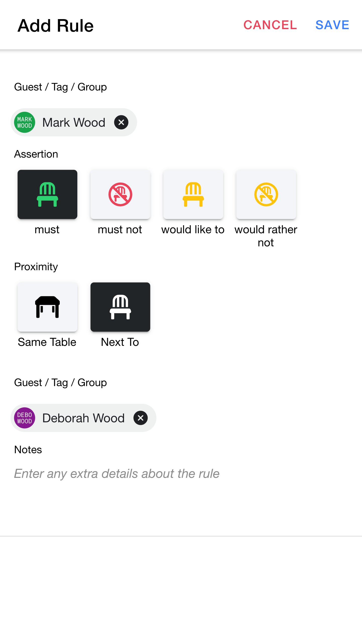Tap the 'Same Table' label

click(47, 342)
